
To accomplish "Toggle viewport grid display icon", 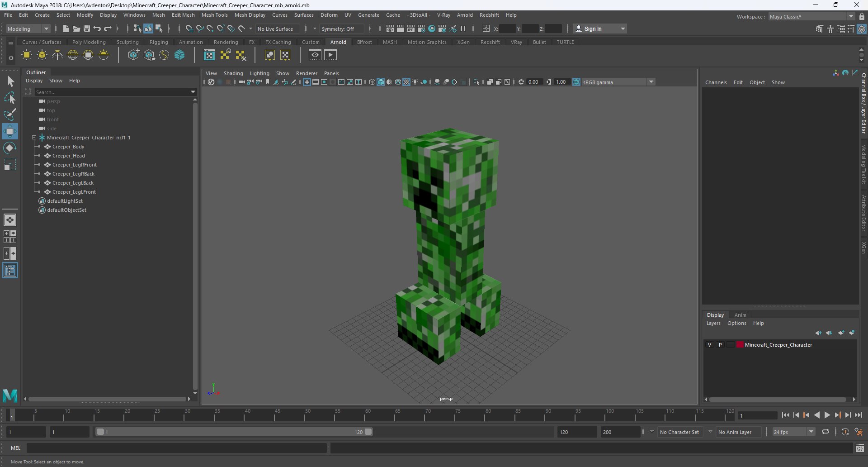I will 307,82.
